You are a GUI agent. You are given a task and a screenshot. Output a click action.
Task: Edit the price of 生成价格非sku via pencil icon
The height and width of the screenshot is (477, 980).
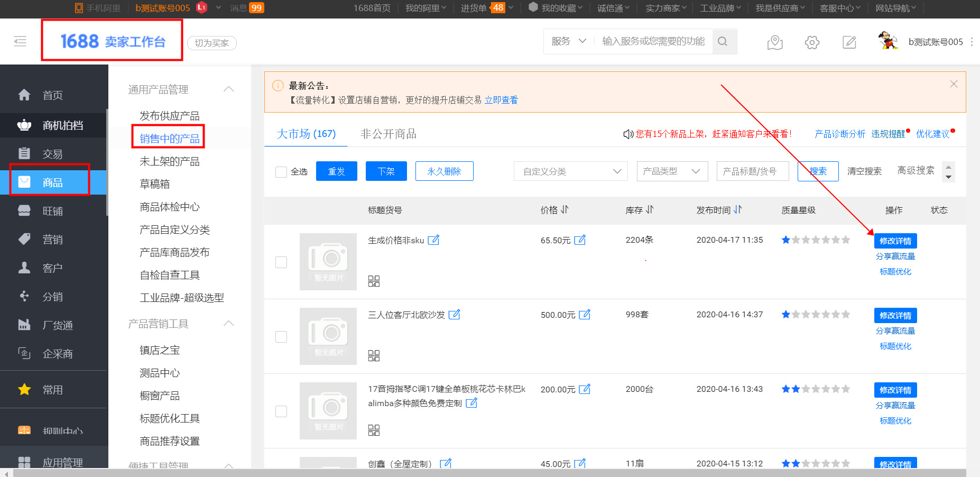580,240
